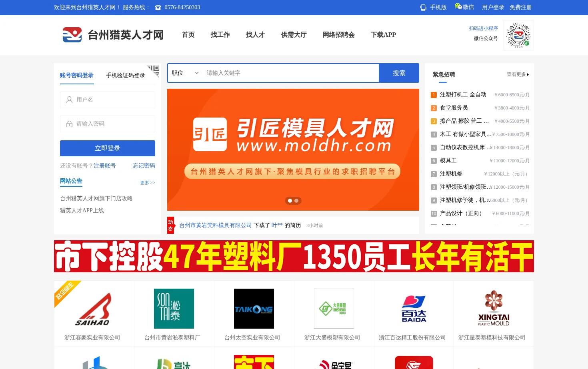
Task: Focus the 请输入关键字 search field
Action: [291, 73]
